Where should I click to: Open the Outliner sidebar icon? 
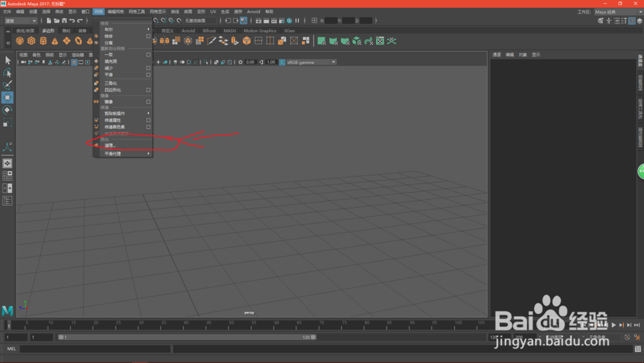pyautogui.click(x=7, y=201)
